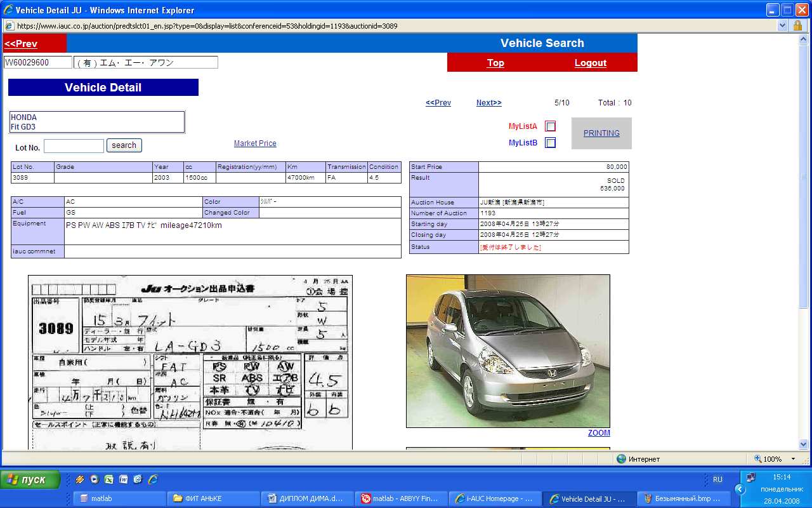Check the MyListB checkbox
Viewport: 812px width, 508px height.
coord(551,143)
